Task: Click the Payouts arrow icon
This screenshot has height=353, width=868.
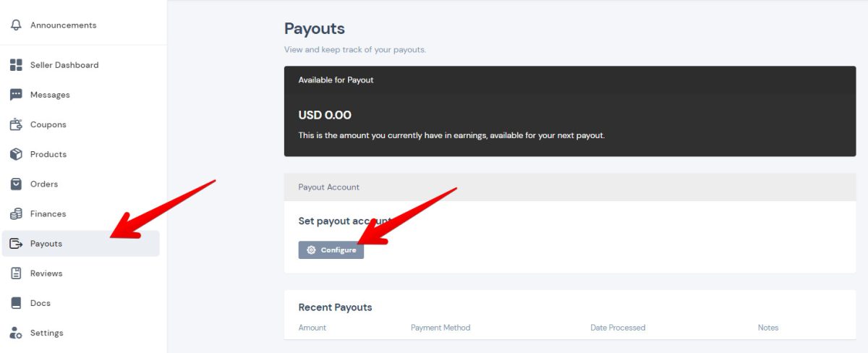Action: [x=16, y=244]
